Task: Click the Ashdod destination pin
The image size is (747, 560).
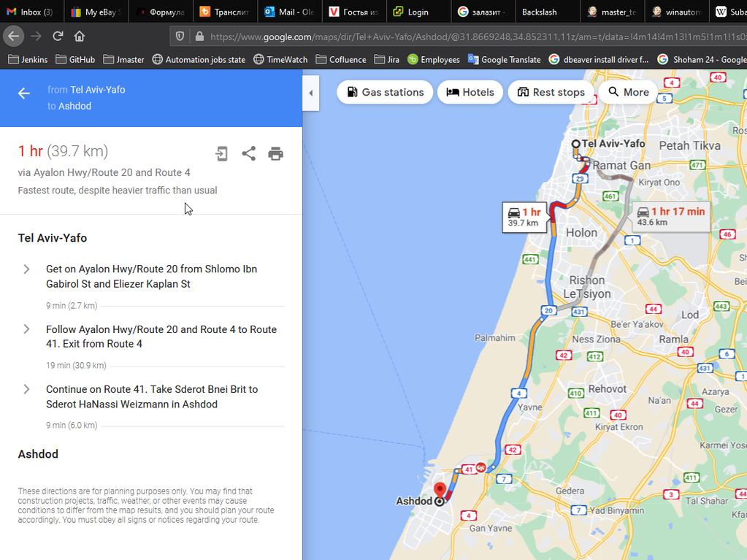Action: (440, 490)
